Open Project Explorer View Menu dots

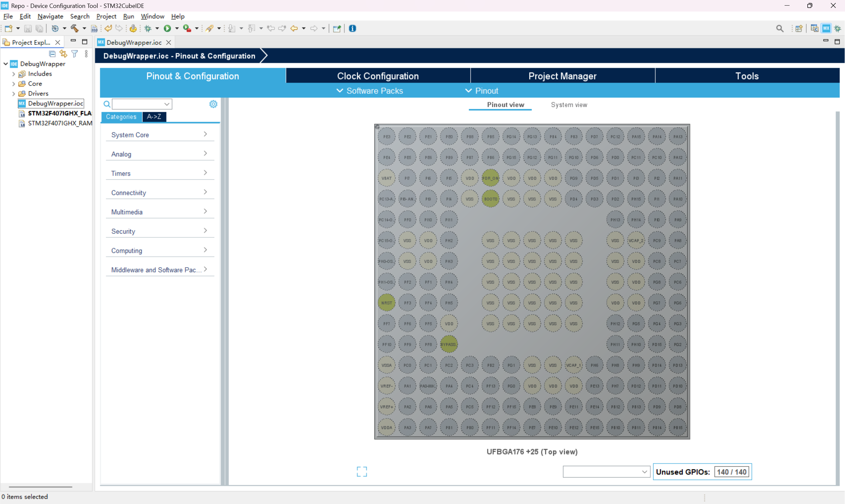[86, 54]
